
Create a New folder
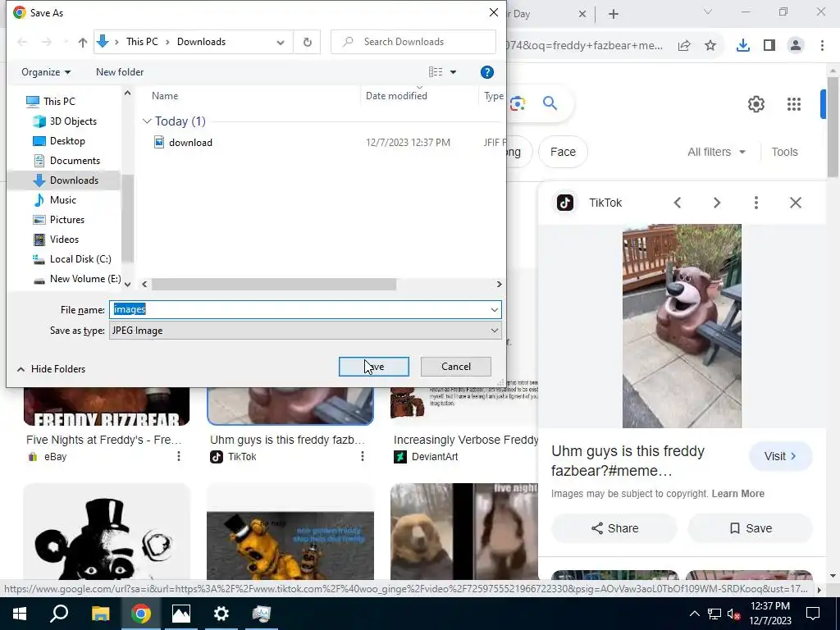120,72
